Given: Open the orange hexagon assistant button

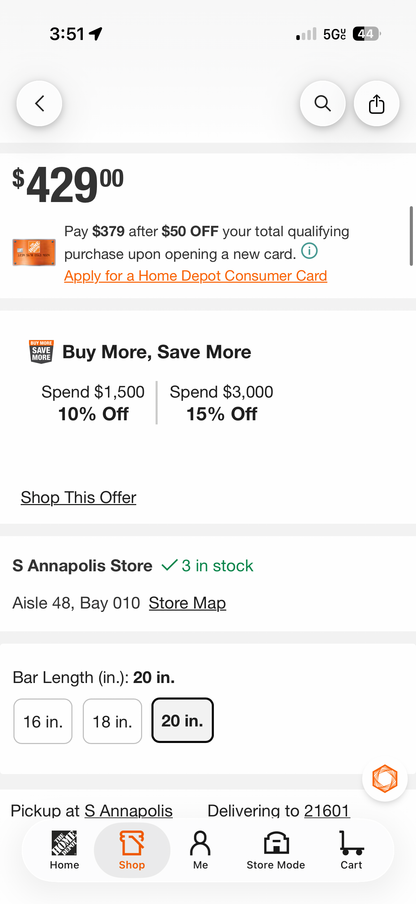Looking at the screenshot, I should coord(385,779).
